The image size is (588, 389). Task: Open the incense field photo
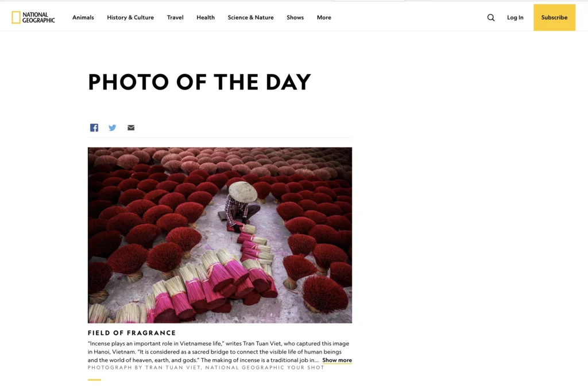click(220, 235)
